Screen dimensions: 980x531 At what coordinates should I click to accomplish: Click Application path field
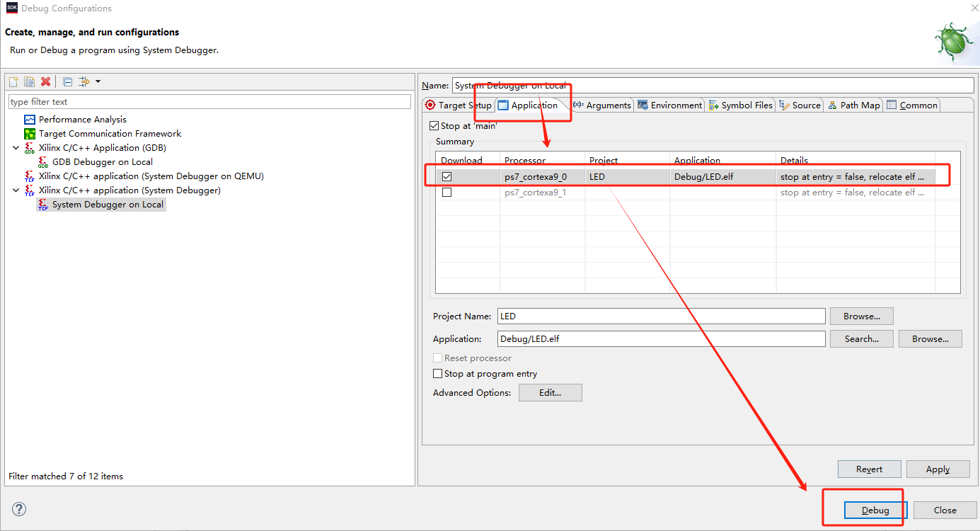(x=661, y=339)
